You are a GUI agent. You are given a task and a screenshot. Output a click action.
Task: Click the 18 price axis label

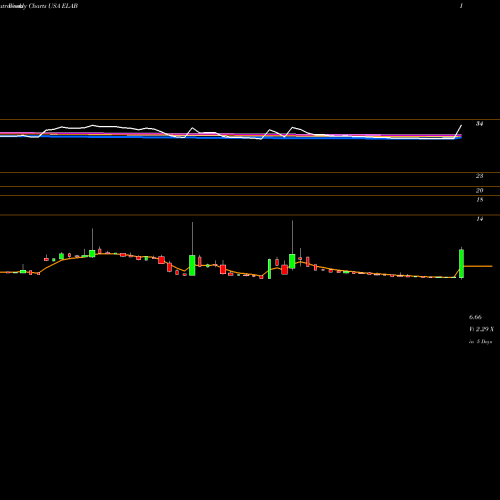pos(479,200)
